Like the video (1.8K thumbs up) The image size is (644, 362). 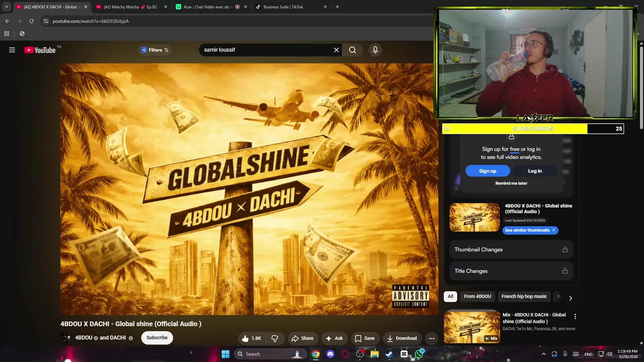click(x=251, y=338)
